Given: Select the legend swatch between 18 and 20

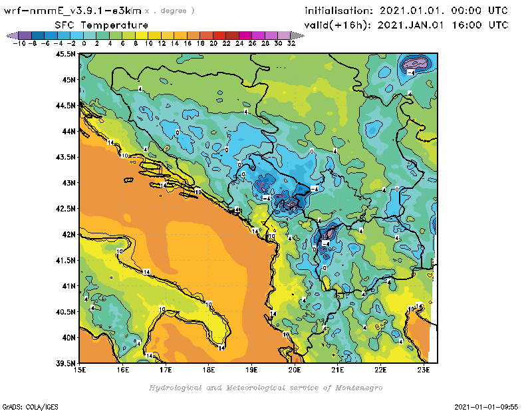Looking at the screenshot, I should pyautogui.click(x=206, y=35).
